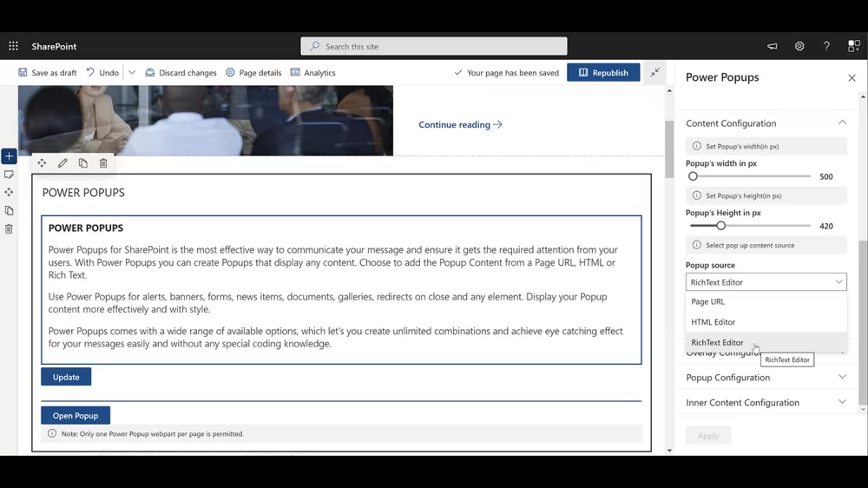Click the note about one webpart per page
Image resolution: width=868 pixels, height=488 pixels.
[152, 433]
